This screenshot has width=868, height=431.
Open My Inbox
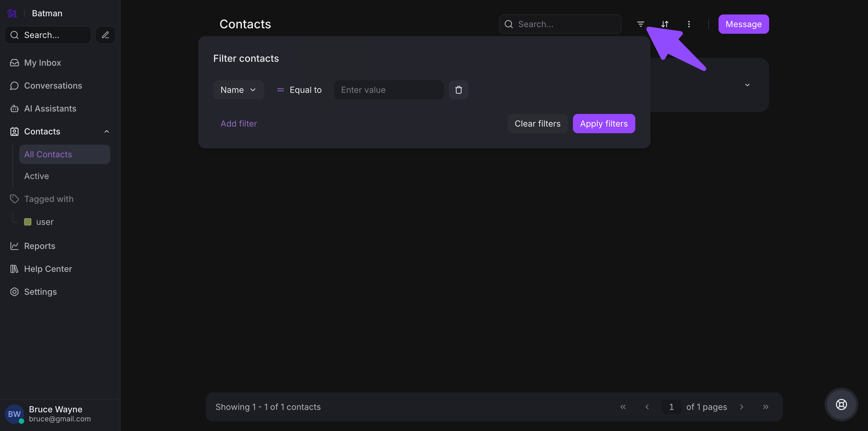click(x=42, y=63)
